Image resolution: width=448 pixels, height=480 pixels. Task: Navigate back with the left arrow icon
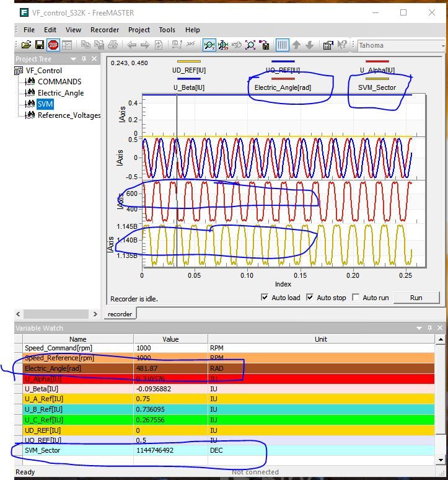(131, 45)
